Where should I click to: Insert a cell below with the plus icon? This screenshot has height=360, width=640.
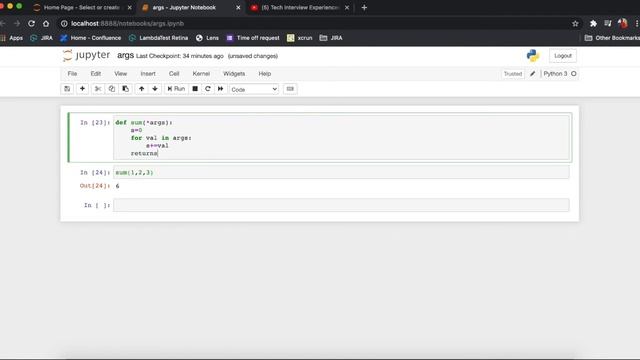82,89
